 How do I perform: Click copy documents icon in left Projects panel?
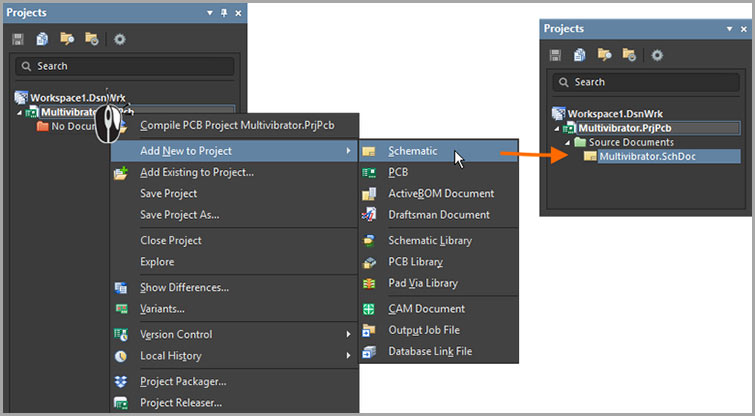42,39
